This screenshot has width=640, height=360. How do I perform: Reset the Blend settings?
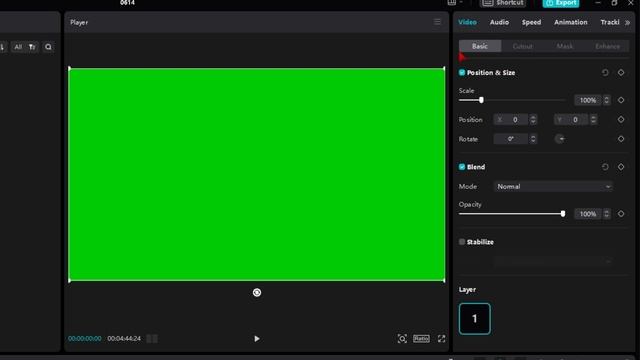pyautogui.click(x=605, y=167)
